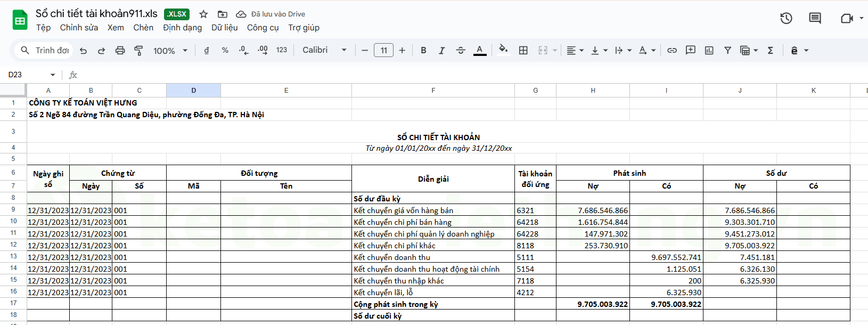The width and height of the screenshot is (868, 325).
Task: Open text wrapping dropdown
Action: point(623,51)
